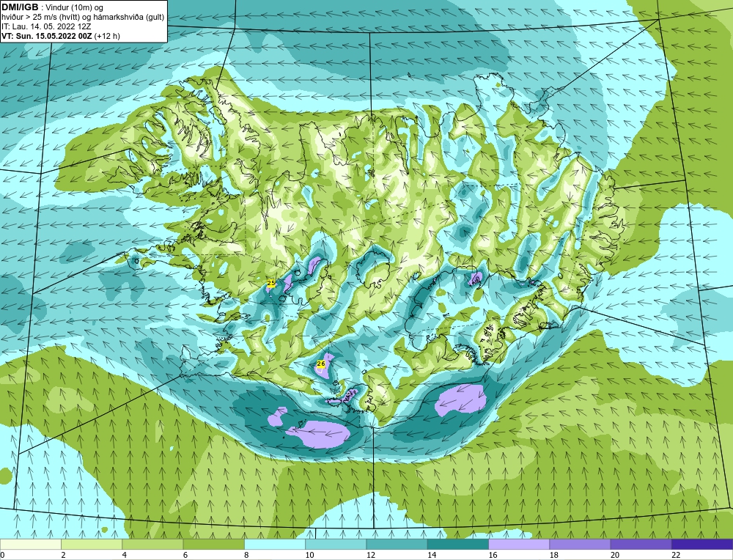This screenshot has width=733, height=560.
Task: Click the 'IT: Lau. 14. 05. 2022 12Z' line
Action: click(46, 26)
